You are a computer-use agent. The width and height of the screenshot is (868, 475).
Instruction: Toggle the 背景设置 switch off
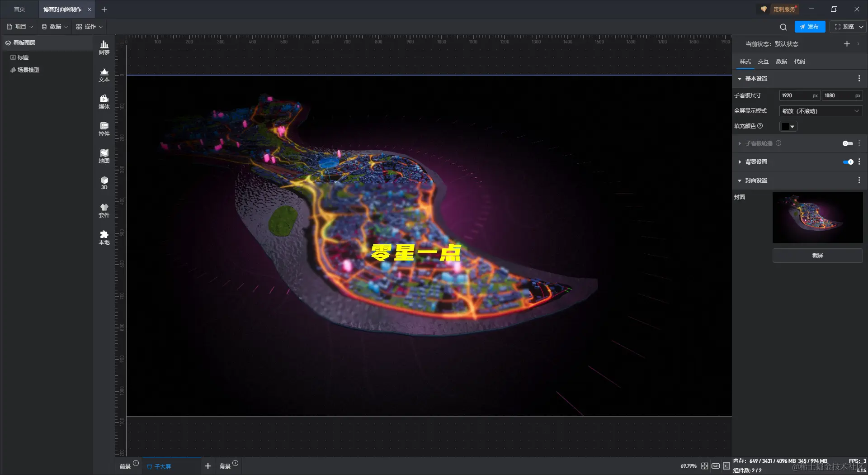[x=848, y=162]
